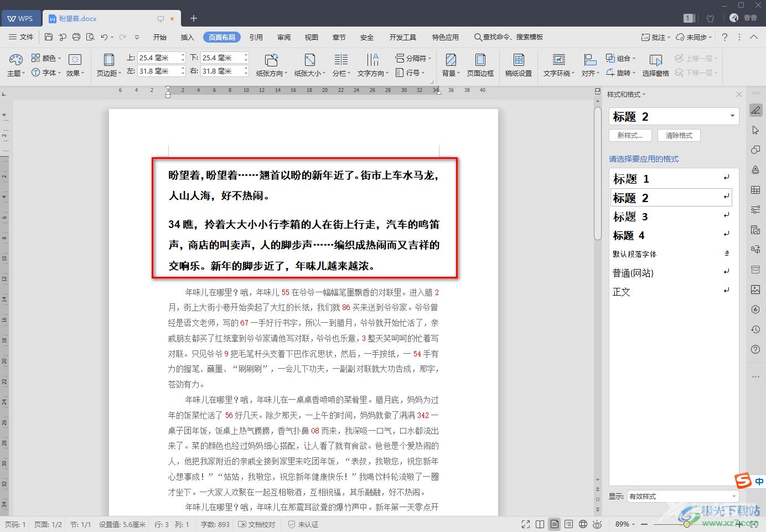Click the 纸张方向 paper orientation icon
766x532 pixels.
pyautogui.click(x=271, y=59)
